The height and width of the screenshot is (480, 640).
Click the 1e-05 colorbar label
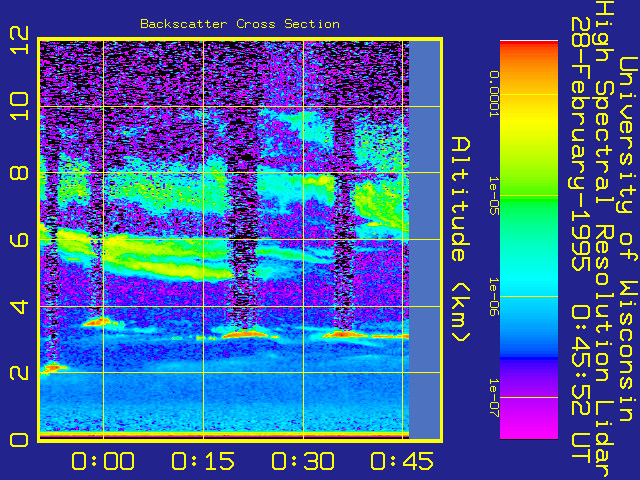(x=494, y=196)
